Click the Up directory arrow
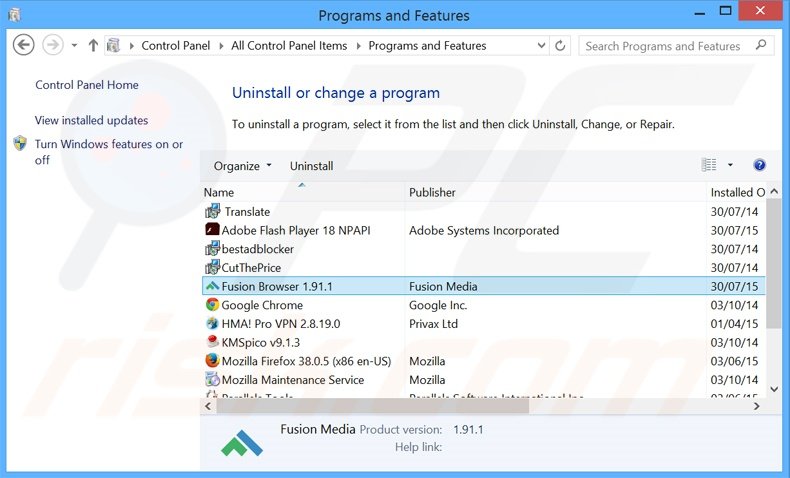This screenshot has height=478, width=790. (x=93, y=46)
